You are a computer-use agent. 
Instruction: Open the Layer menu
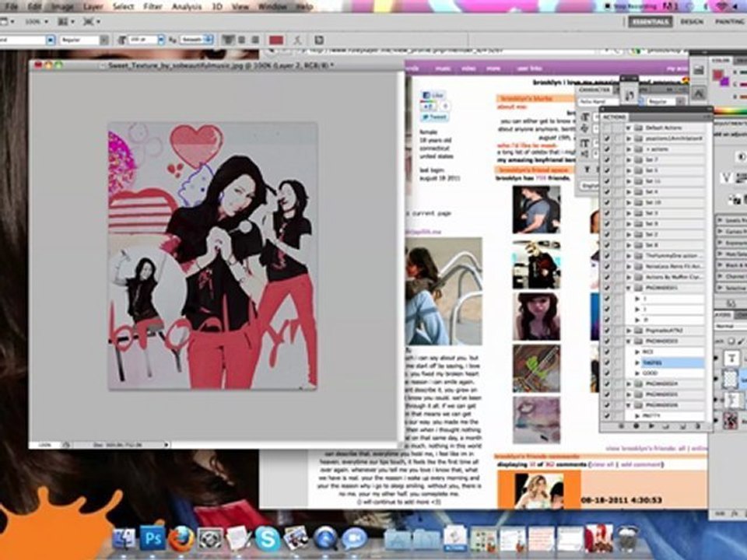click(93, 7)
